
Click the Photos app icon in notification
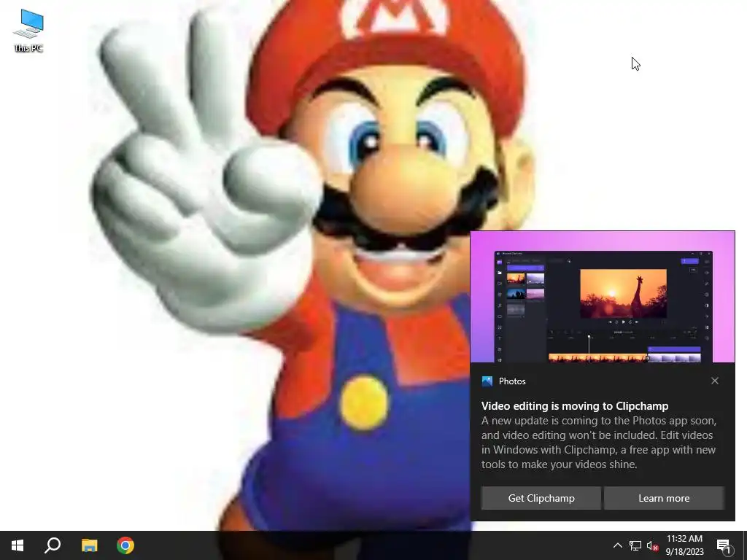(487, 381)
